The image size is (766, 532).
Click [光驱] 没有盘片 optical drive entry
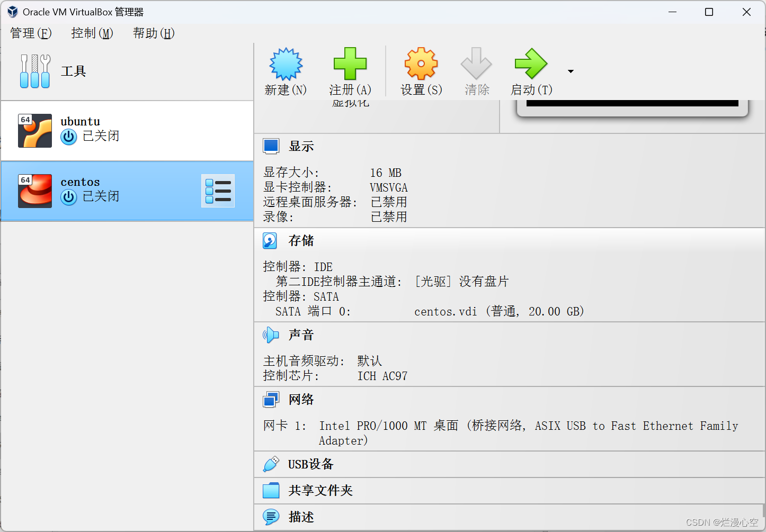pos(461,282)
